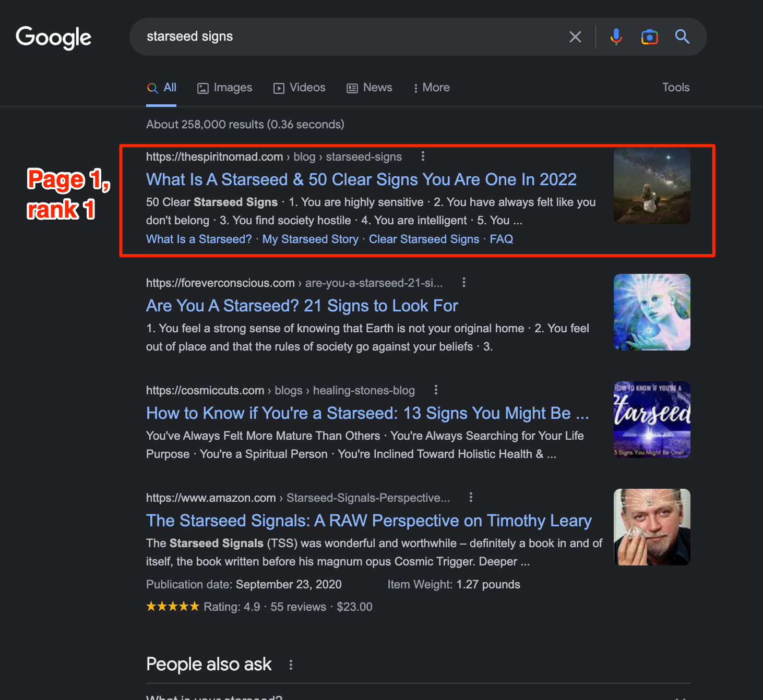Open the bearded man book thumbnail
Viewport: 763px width, 700px height.
652,527
